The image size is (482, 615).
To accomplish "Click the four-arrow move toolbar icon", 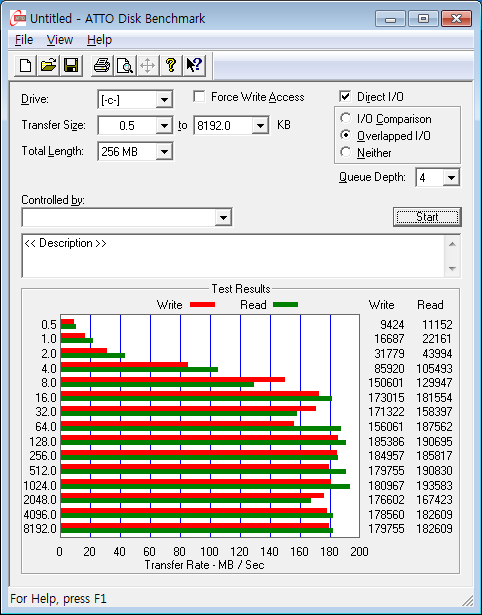I will coord(147,65).
